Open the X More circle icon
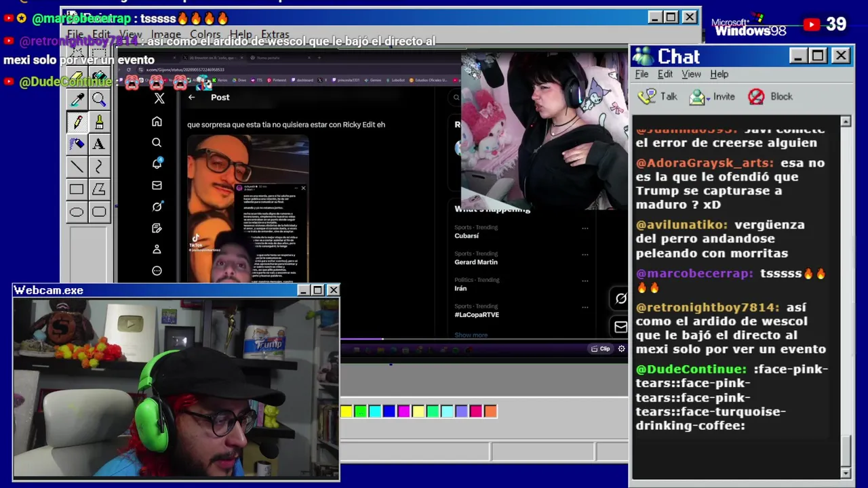Screen dimensions: 868x488 [157, 271]
